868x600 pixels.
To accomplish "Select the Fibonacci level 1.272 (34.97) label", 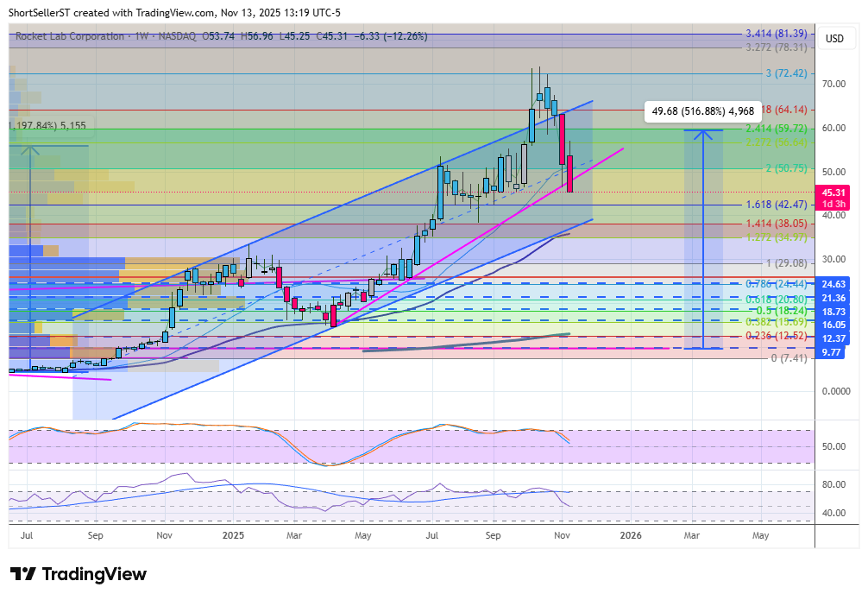I will tap(776, 237).
